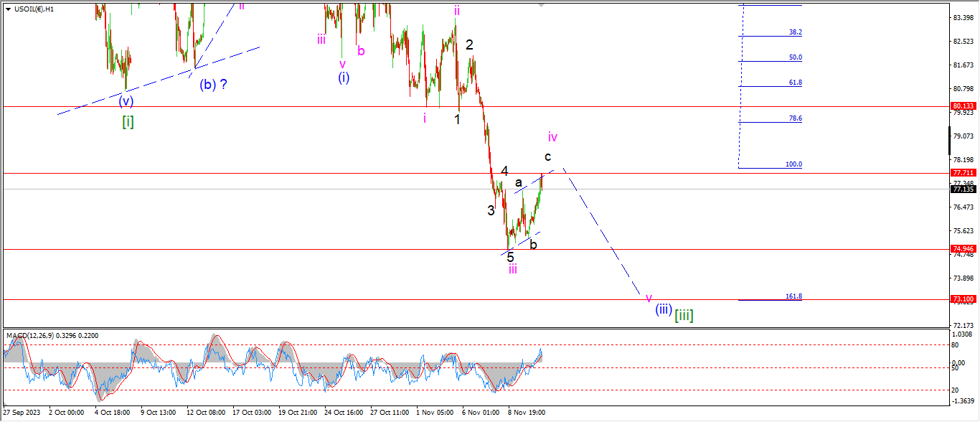Click the 73.100 red price level tag
Screen dimensions: 980x422
tap(963, 299)
